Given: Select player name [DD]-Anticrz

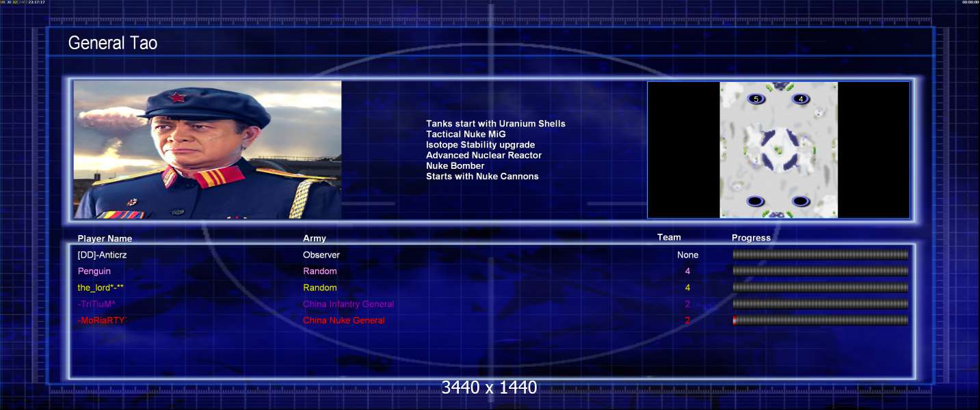Looking at the screenshot, I should (x=102, y=255).
